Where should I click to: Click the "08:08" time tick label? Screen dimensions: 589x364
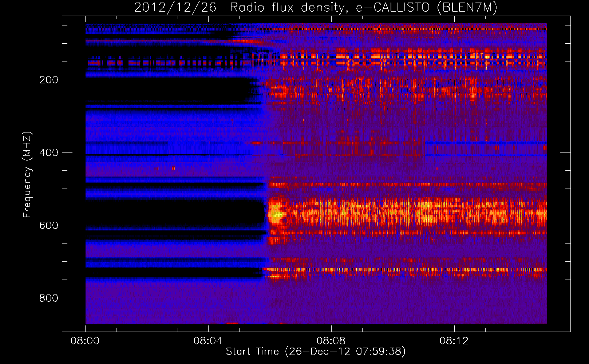click(x=331, y=341)
